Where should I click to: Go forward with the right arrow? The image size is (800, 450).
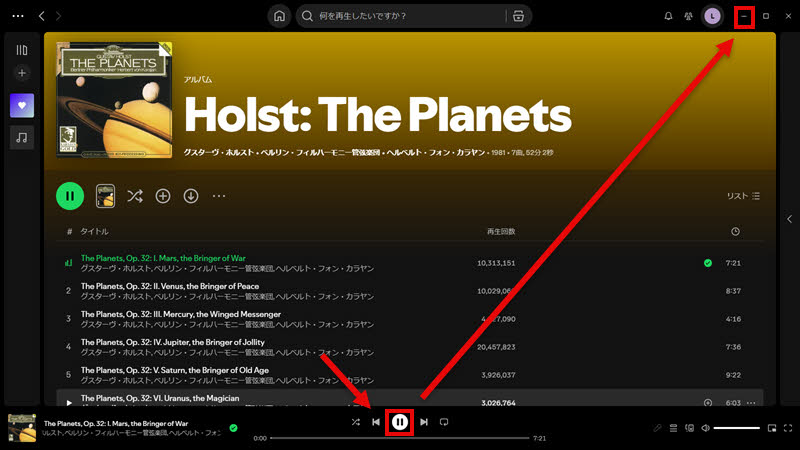point(58,16)
